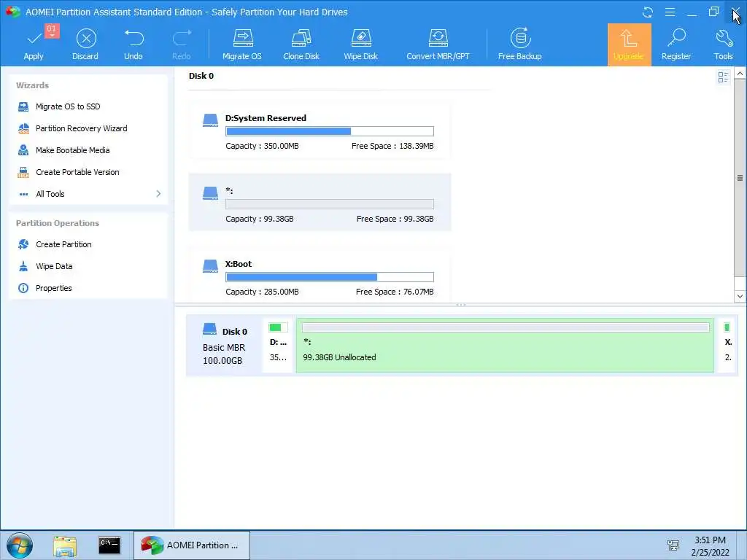This screenshot has height=560, width=747.
Task: Select Migrate OS to SSD wizard
Action: tap(68, 106)
